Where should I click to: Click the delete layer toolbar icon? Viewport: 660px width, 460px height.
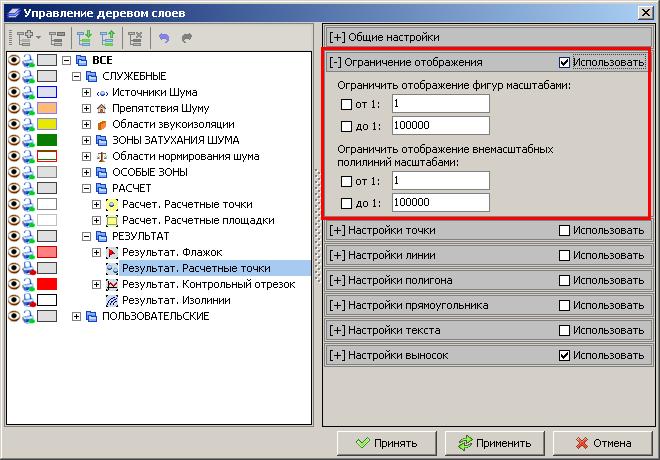[136, 37]
